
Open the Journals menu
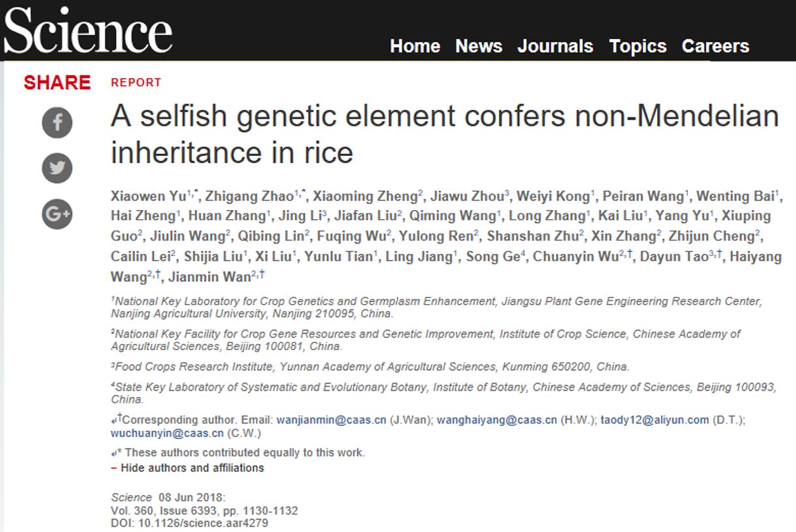556,46
